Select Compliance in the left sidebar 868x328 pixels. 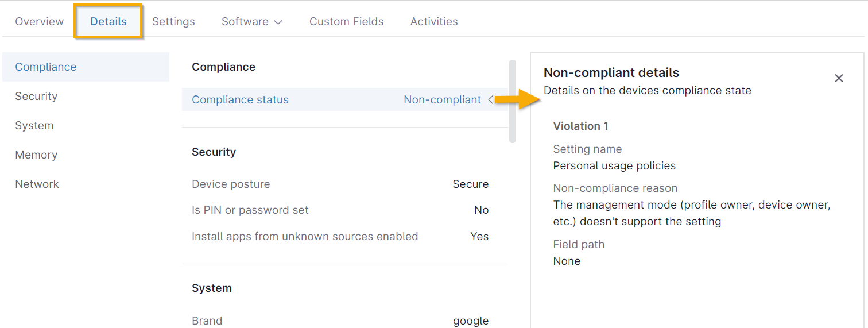pos(46,67)
